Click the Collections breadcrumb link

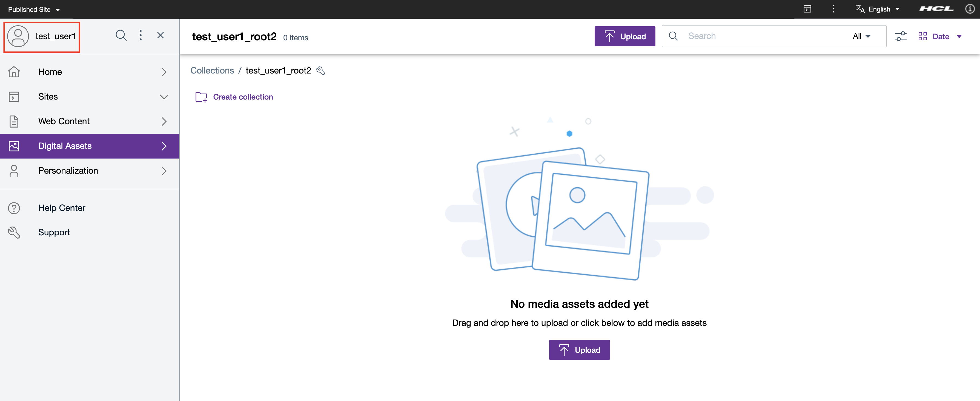tap(212, 70)
